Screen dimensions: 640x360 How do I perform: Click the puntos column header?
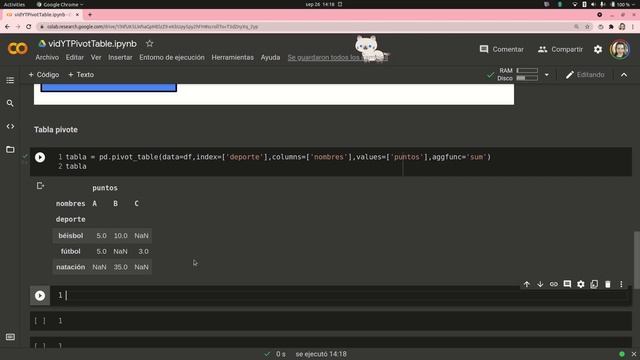coord(105,188)
